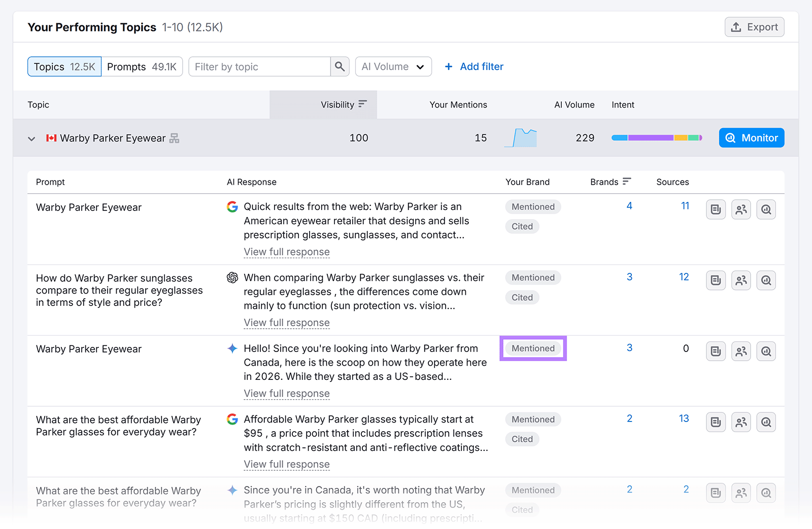Switch to the Prompts tab
This screenshot has height=529, width=812.
[142, 66]
